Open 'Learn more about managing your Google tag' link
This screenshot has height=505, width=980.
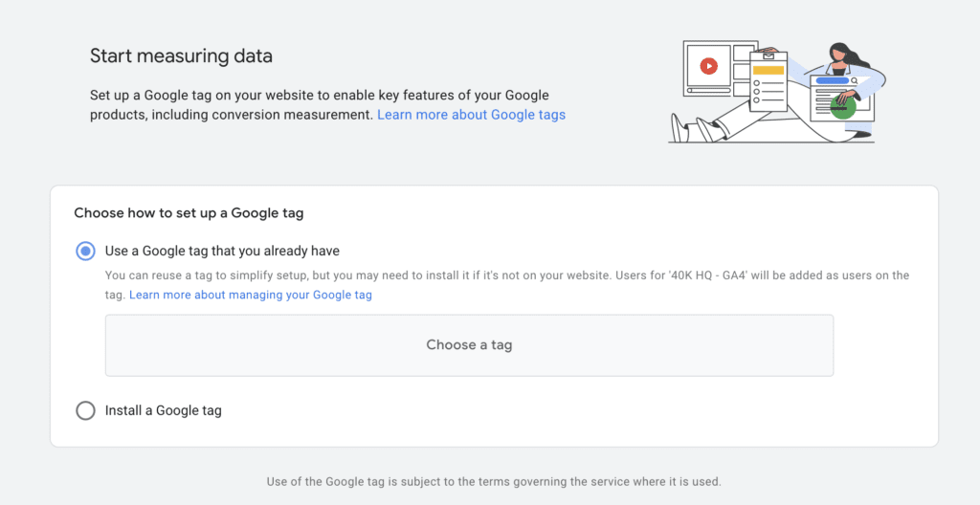pos(251,295)
